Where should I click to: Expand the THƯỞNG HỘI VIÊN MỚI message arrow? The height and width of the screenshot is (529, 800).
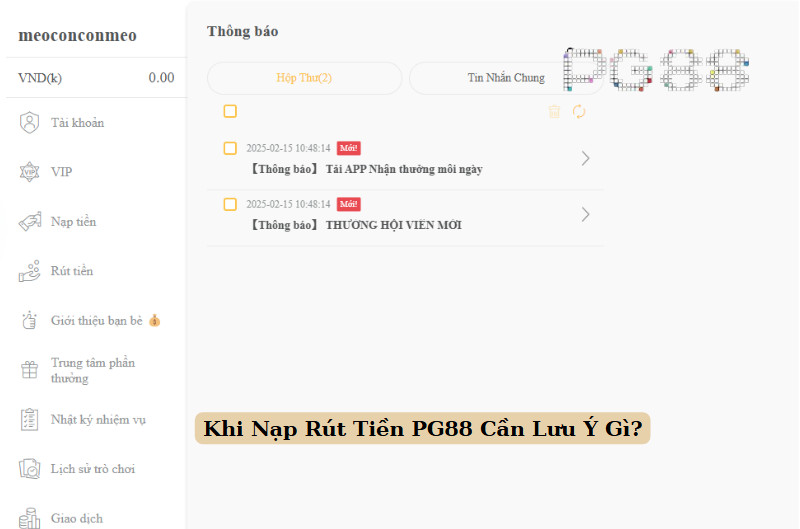point(586,214)
